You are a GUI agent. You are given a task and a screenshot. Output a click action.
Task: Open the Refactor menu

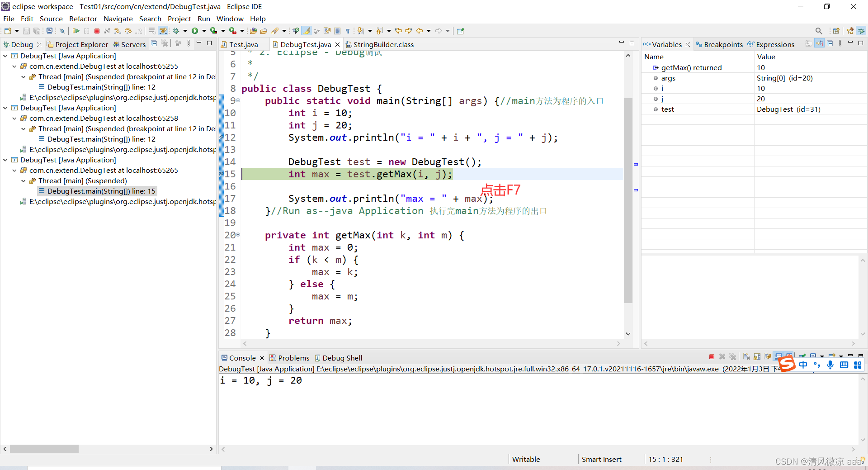tap(83, 19)
